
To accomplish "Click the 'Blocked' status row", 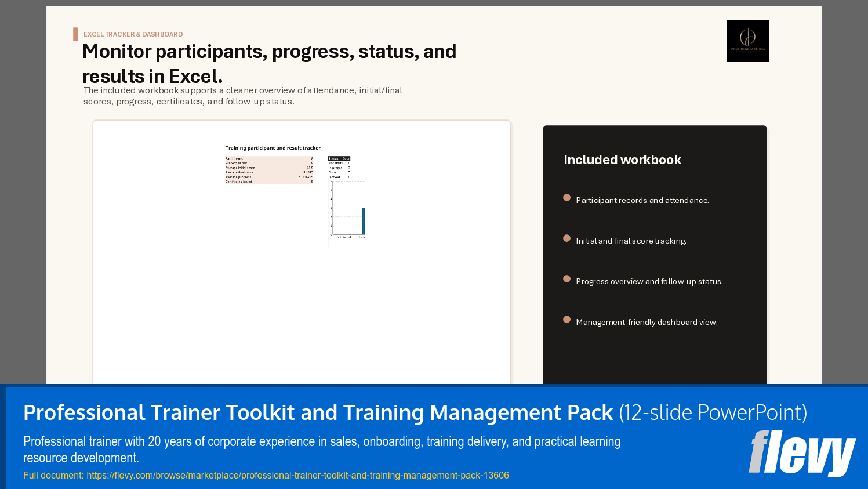I will pos(339,177).
